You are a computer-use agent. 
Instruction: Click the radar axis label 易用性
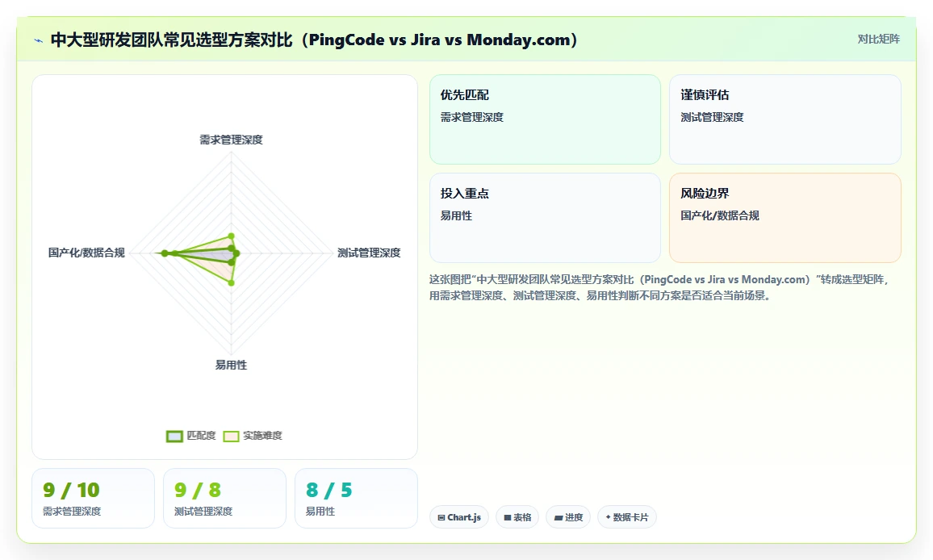click(x=231, y=365)
